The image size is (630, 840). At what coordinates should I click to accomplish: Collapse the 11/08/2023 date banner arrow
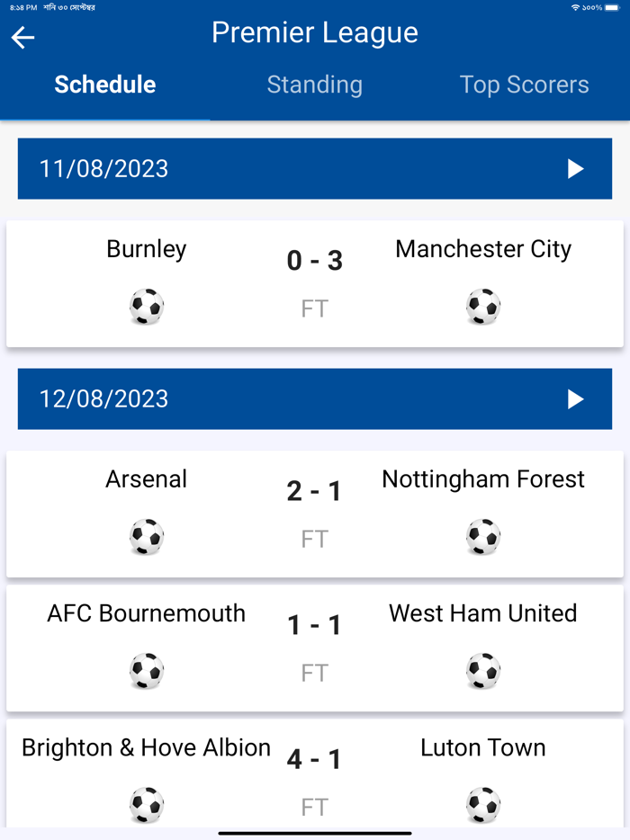tap(573, 168)
